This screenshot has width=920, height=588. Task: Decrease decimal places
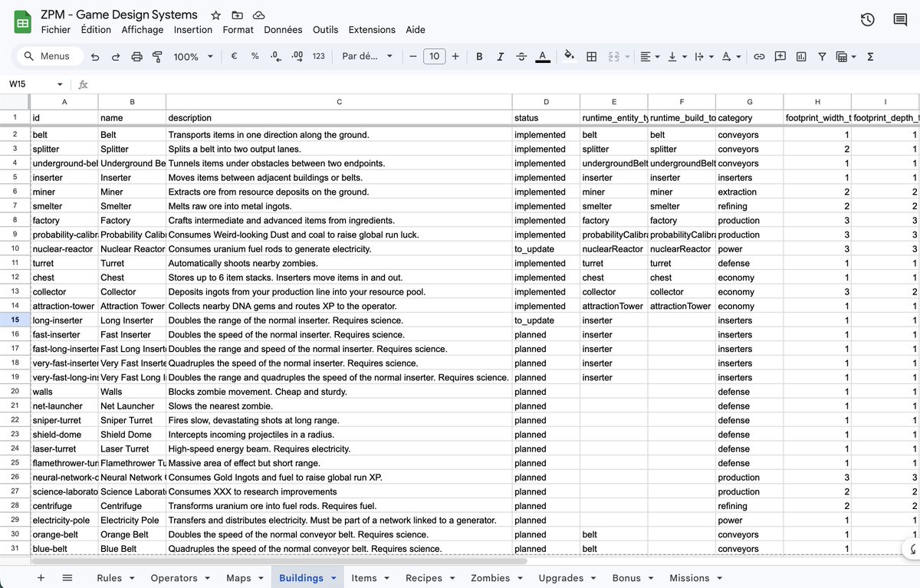click(x=276, y=56)
